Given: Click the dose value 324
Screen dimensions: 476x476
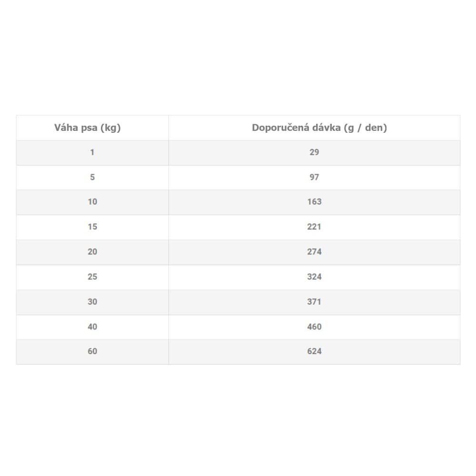Looking at the screenshot, I should [314, 277].
